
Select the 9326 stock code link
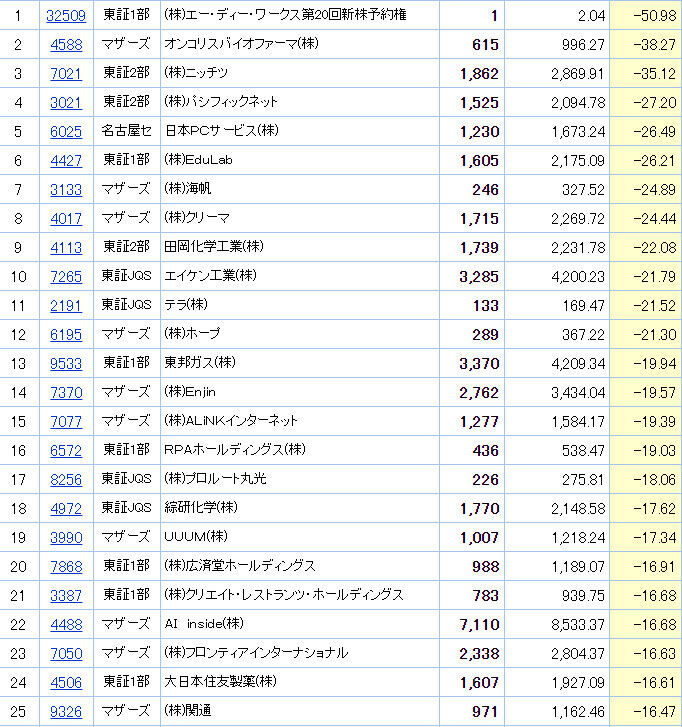(x=66, y=712)
